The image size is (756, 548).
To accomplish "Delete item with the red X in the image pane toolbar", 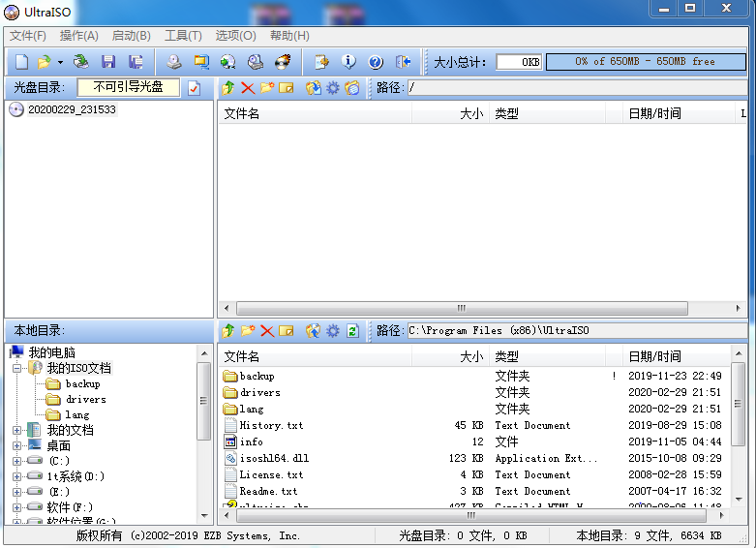I will (x=248, y=88).
